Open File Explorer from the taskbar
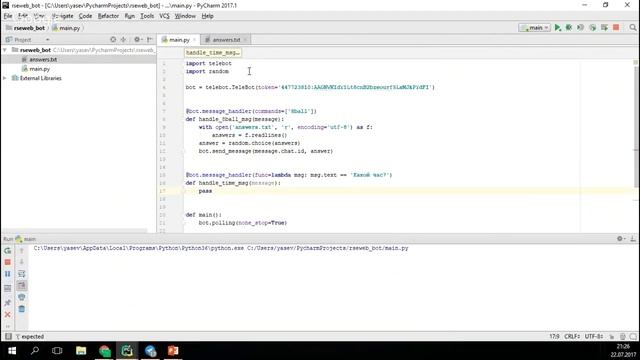The width and height of the screenshot is (640, 360). pos(81,351)
